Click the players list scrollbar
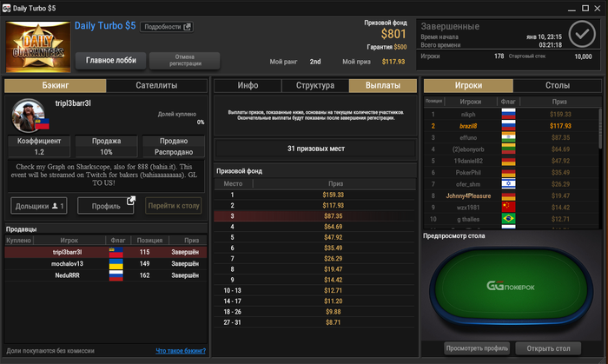 click(x=600, y=129)
